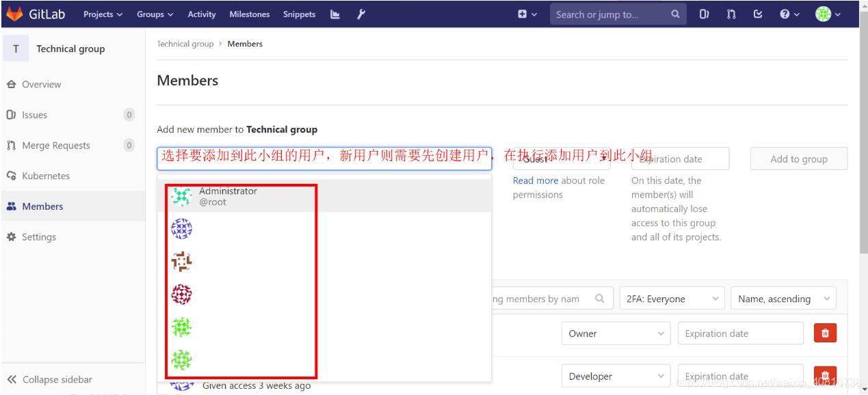Change Owner role dropdown to another role
This screenshot has width=868, height=395.
615,333
